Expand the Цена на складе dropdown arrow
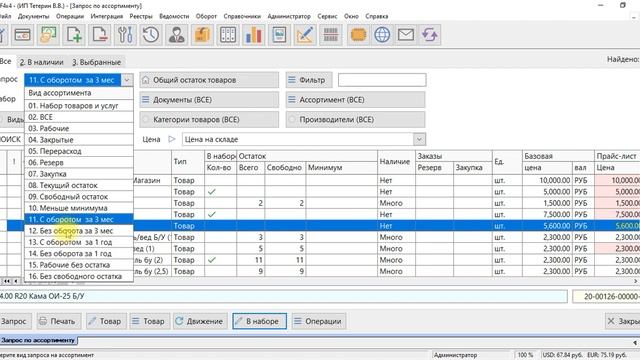This screenshot has height=360, width=640. (x=419, y=139)
